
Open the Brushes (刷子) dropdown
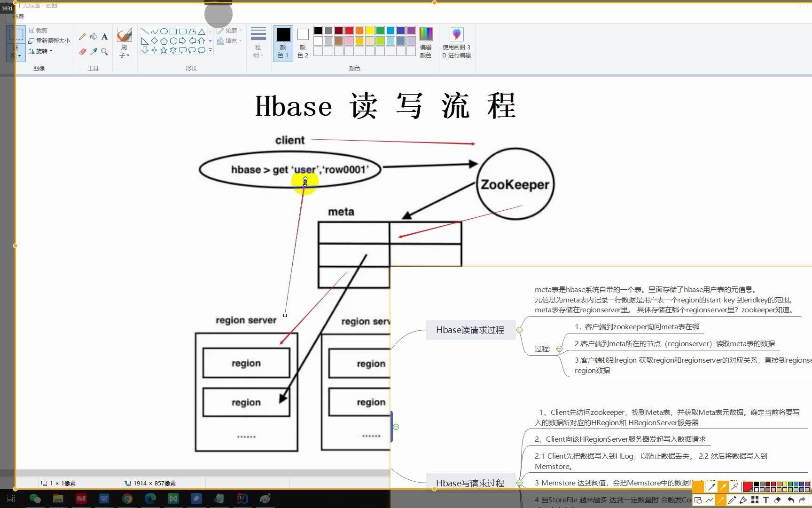click(x=124, y=42)
